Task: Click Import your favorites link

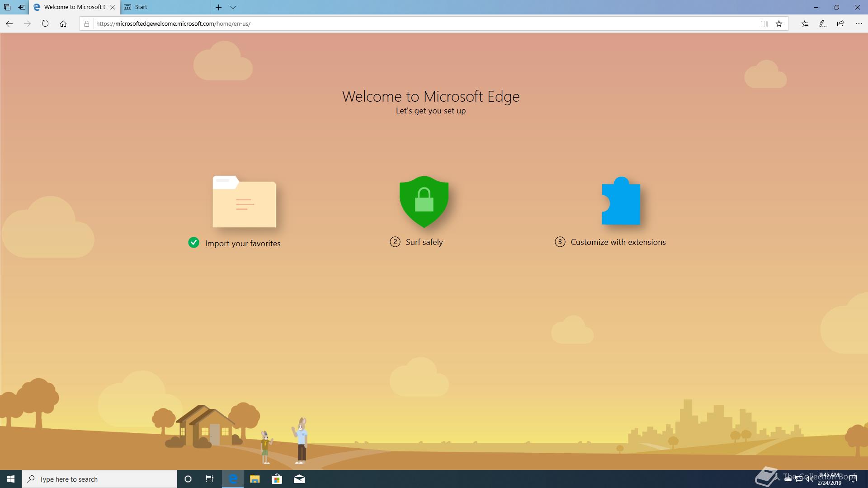Action: click(243, 243)
